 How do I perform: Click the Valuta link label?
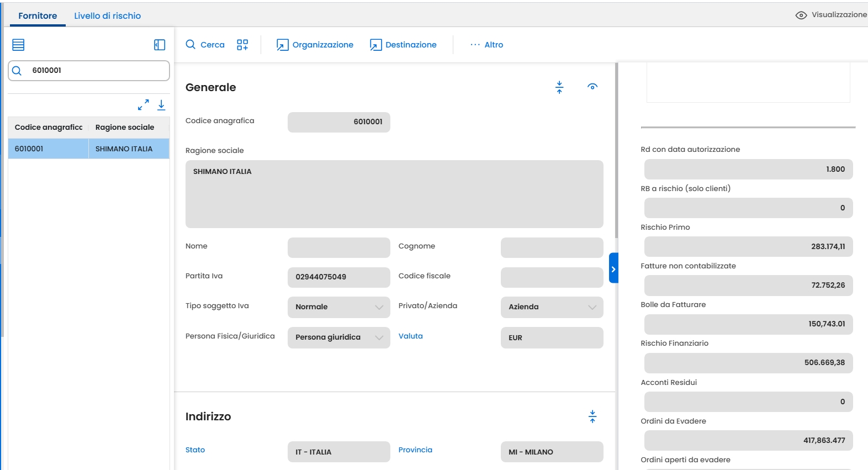coord(411,336)
